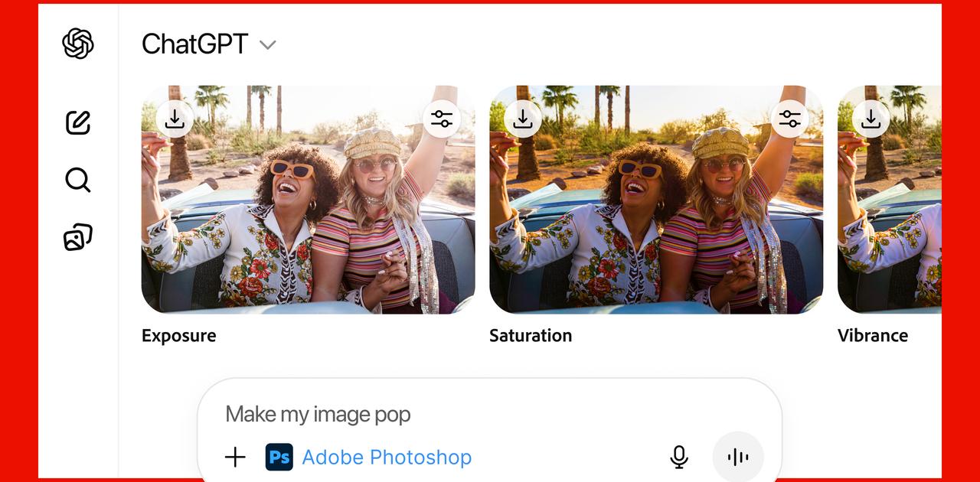The width and height of the screenshot is (980, 482).
Task: Open the plus attachment menu
Action: click(x=235, y=458)
